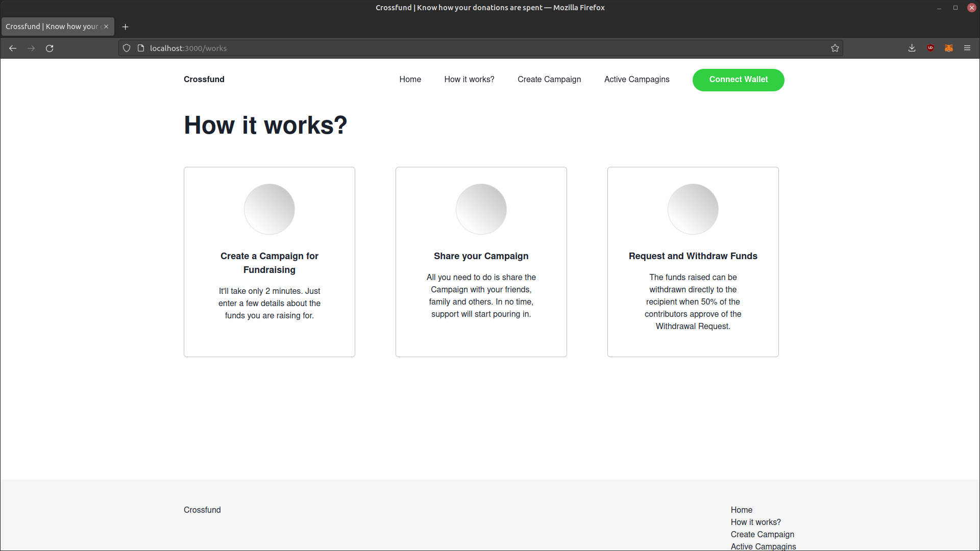Bookmark this page with the star icon
Image resolution: width=980 pixels, height=551 pixels.
coord(835,48)
